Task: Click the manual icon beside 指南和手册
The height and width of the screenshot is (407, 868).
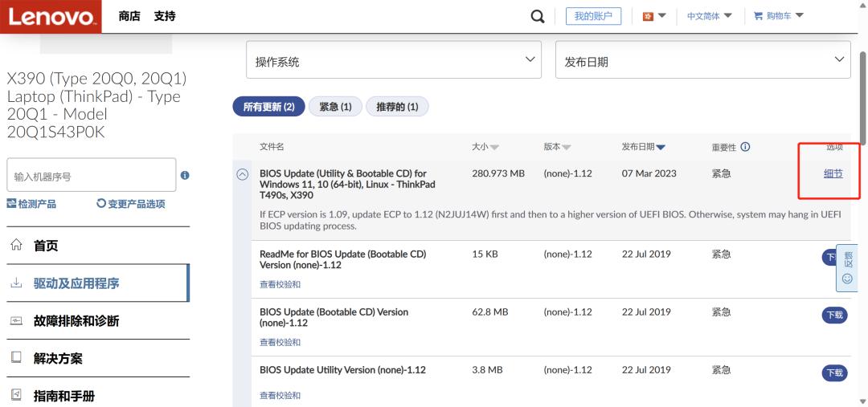Action: (17, 395)
